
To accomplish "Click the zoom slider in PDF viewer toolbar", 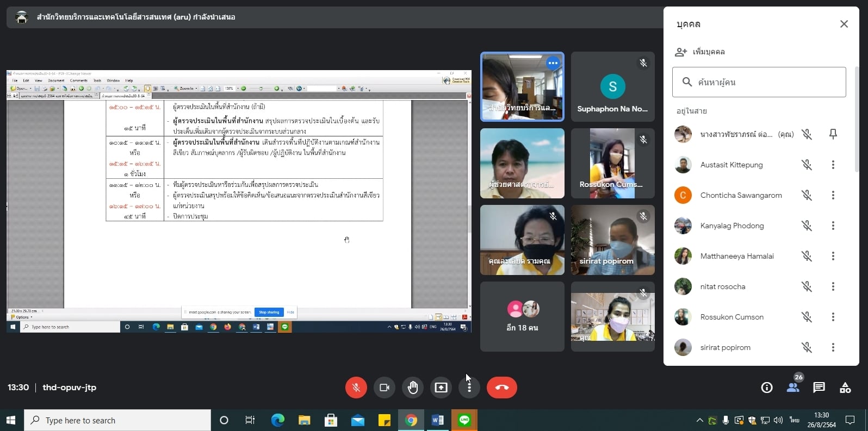I will pos(261,88).
